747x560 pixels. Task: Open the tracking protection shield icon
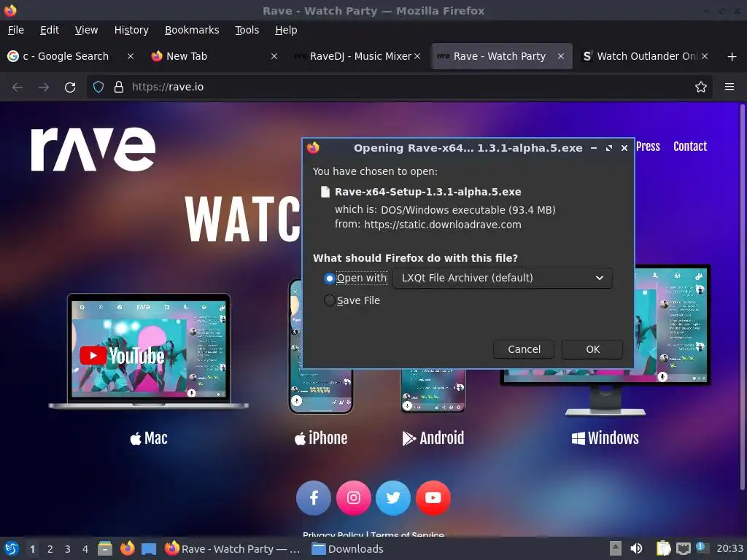[x=98, y=87]
